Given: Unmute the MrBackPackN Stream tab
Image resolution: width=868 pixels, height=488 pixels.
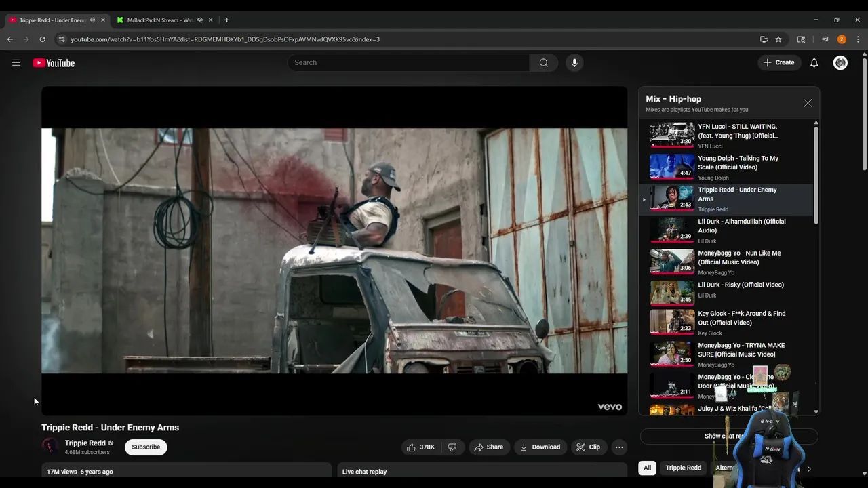Looking at the screenshot, I should tap(199, 20).
